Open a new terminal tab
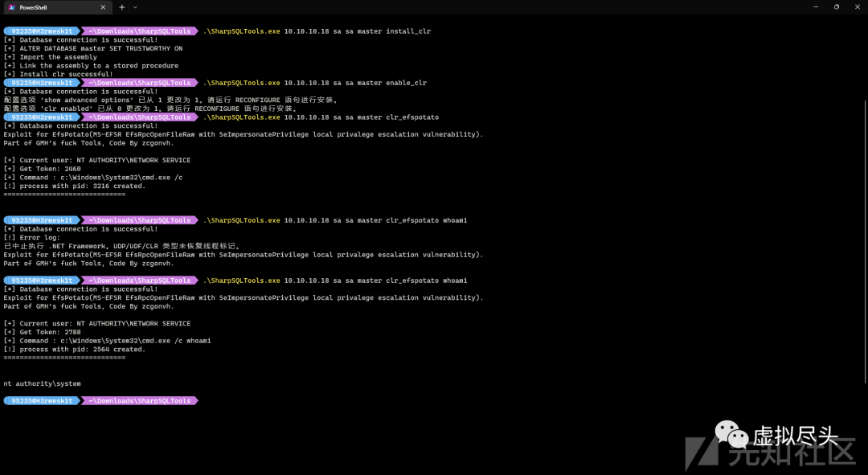This screenshot has height=475, width=868. [x=122, y=7]
